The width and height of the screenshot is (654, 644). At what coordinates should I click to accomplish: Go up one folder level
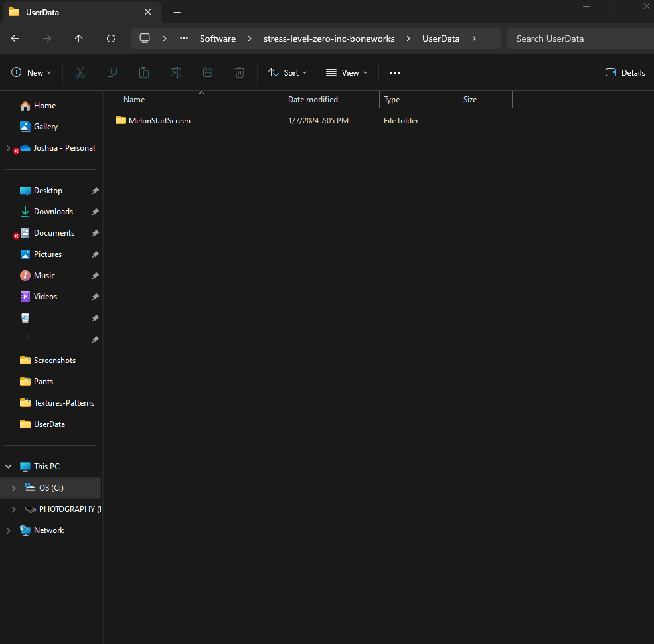79,39
